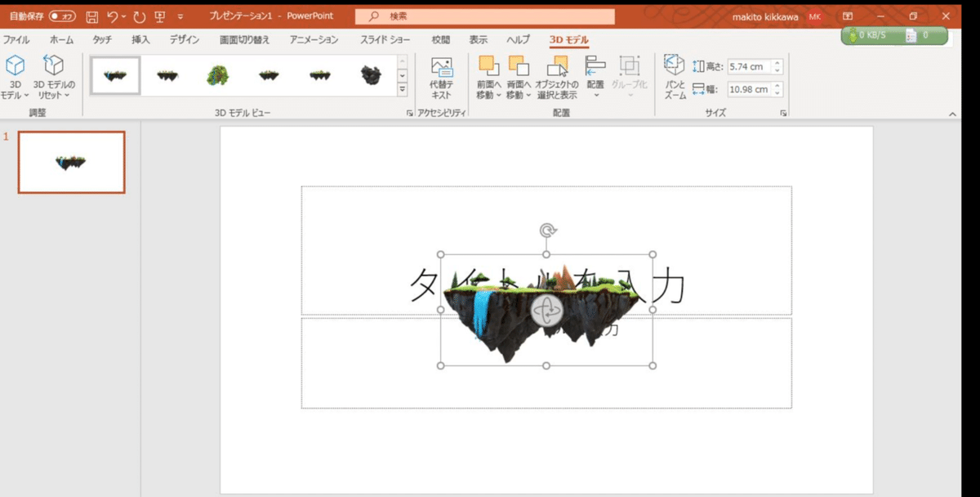Select the first 3D model view thumbnail
The height and width of the screenshot is (497, 980).
click(x=115, y=75)
